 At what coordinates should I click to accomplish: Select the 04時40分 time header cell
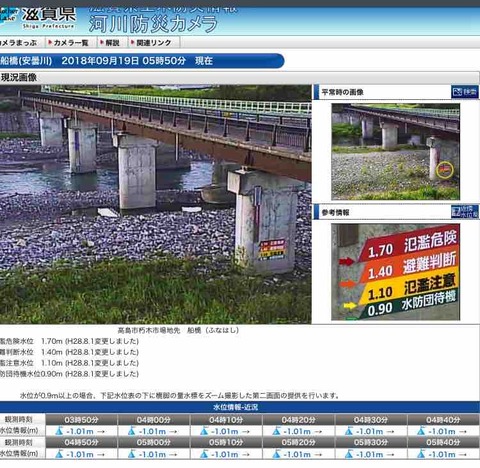[x=443, y=420]
